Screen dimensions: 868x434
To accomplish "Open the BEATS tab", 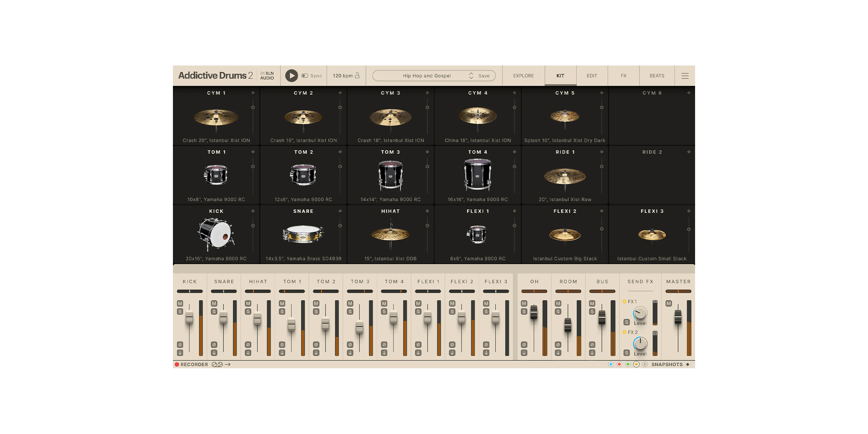I will (x=657, y=76).
